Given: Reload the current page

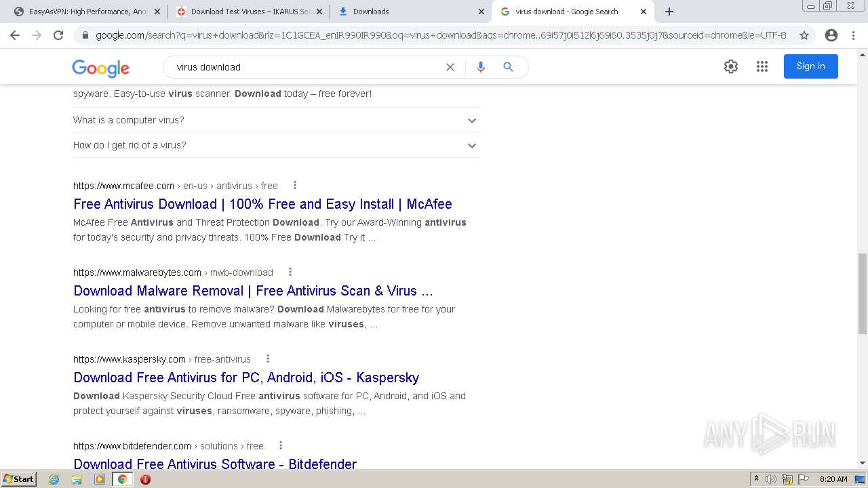Looking at the screenshot, I should point(58,35).
